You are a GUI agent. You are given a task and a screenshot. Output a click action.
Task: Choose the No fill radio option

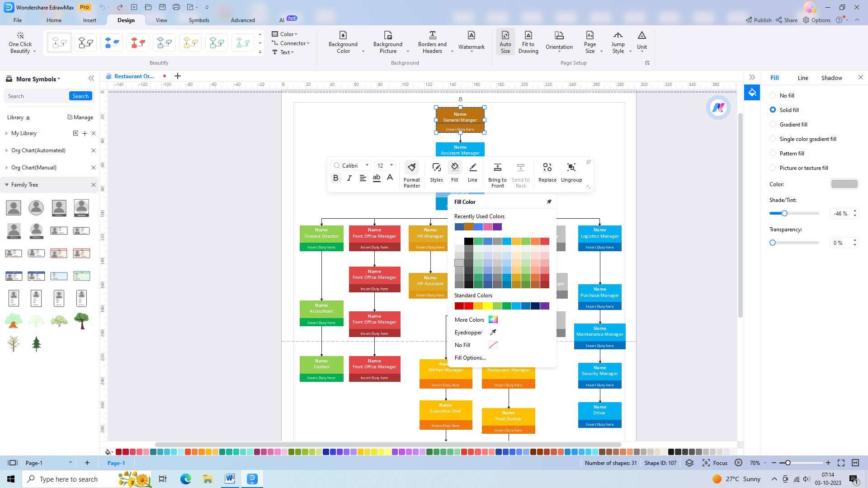(773, 95)
